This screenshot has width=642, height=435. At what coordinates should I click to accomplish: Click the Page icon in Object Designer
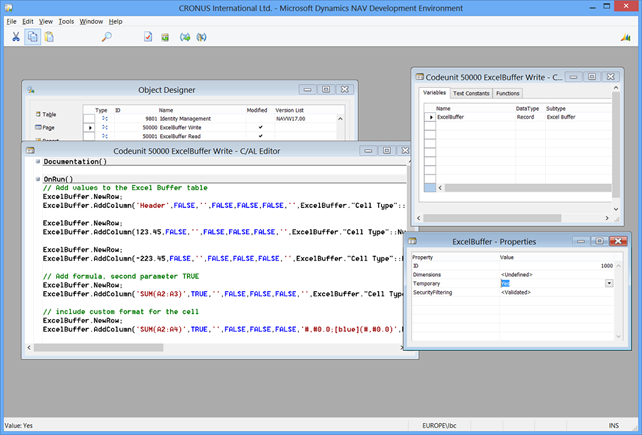38,128
